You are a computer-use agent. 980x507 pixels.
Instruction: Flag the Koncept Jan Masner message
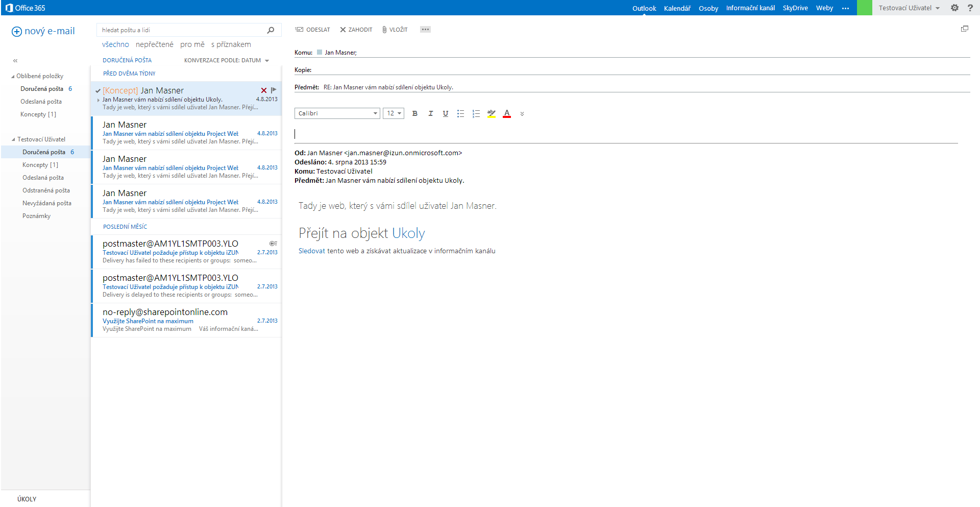point(274,90)
